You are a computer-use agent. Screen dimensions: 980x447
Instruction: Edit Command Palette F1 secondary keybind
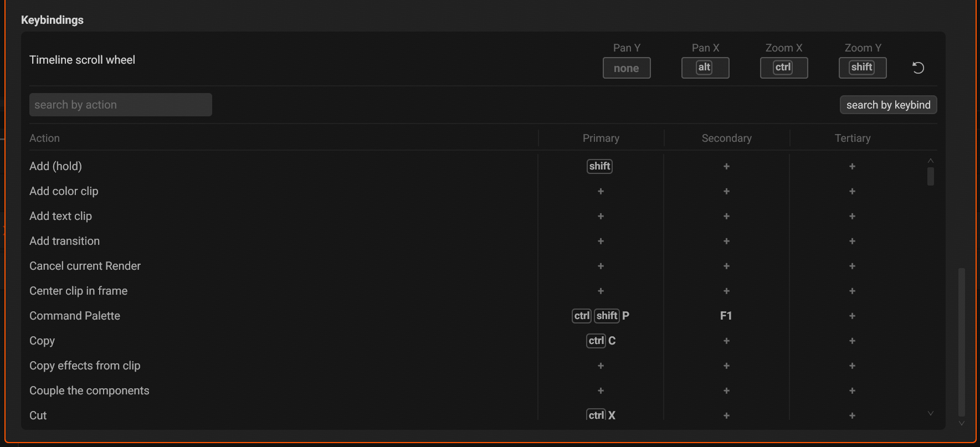pos(726,316)
